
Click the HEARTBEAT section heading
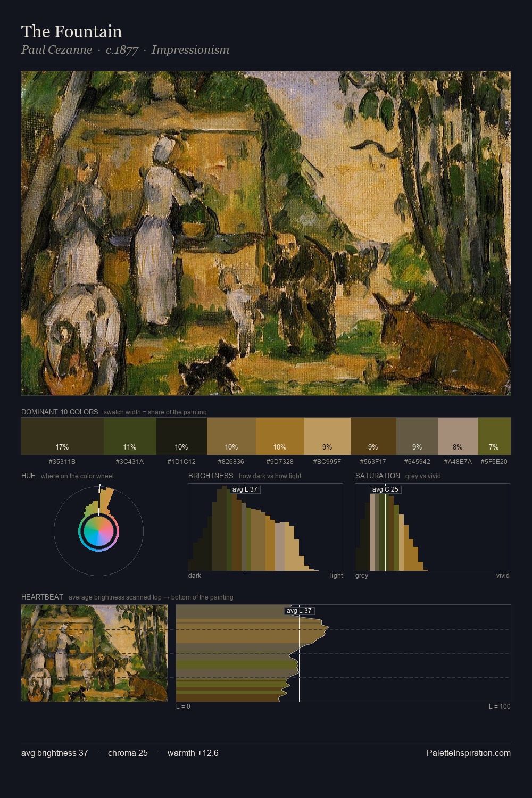(x=42, y=597)
